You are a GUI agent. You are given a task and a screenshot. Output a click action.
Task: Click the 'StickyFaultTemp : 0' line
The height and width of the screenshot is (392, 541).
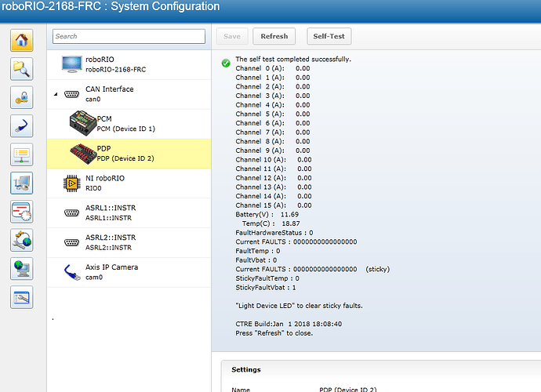(x=267, y=278)
